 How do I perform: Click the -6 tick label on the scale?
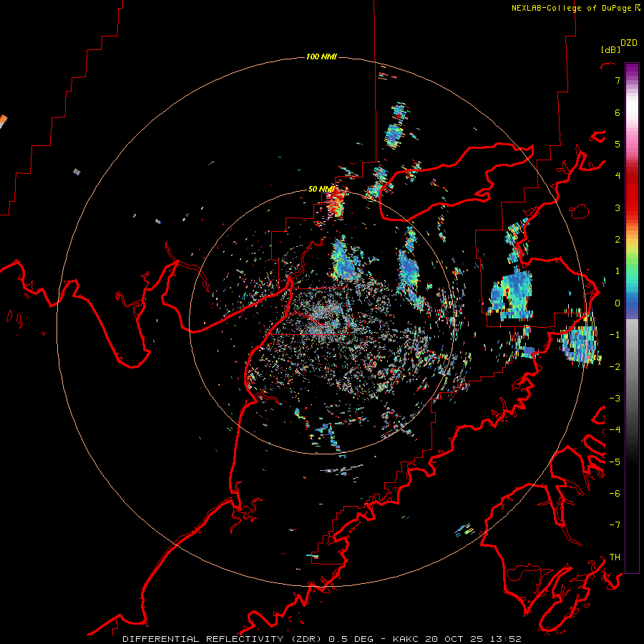tap(615, 494)
